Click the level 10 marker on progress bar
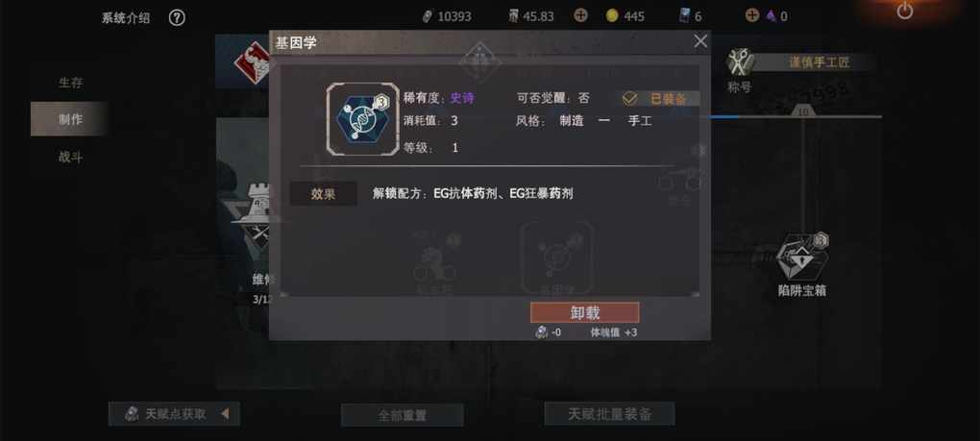Image resolution: width=980 pixels, height=441 pixels. tap(804, 111)
